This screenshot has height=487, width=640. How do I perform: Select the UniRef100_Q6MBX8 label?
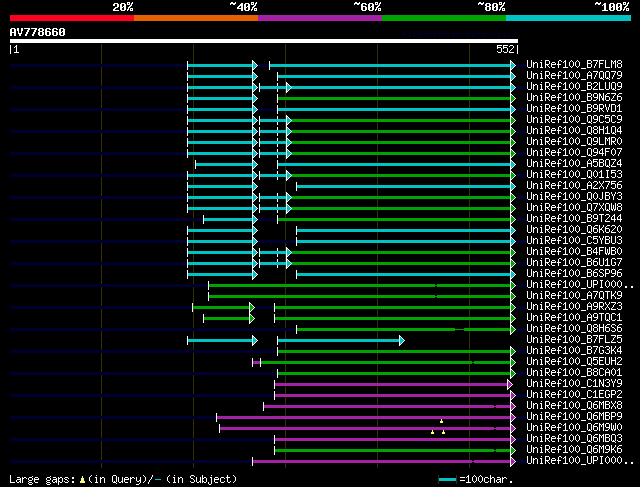574,406
